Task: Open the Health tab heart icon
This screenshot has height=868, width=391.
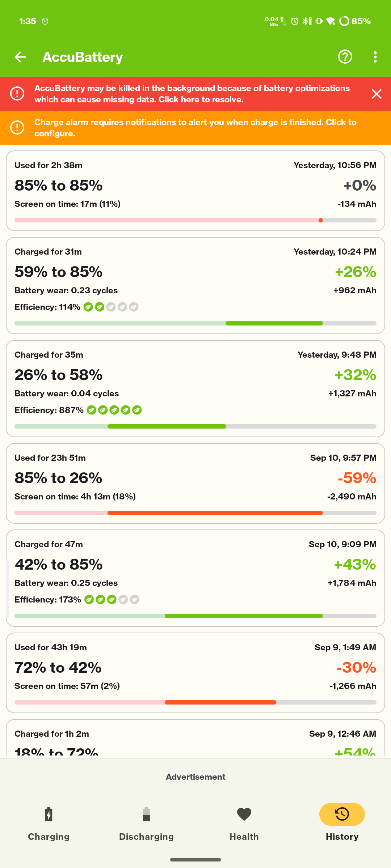Action: pyautogui.click(x=244, y=815)
